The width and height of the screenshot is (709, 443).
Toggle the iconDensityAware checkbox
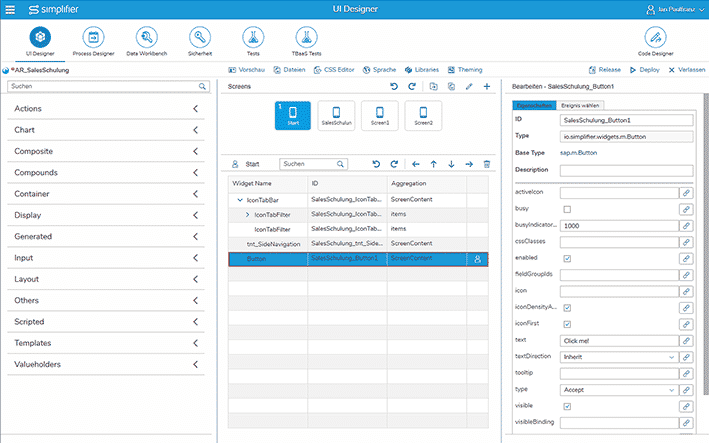click(567, 308)
